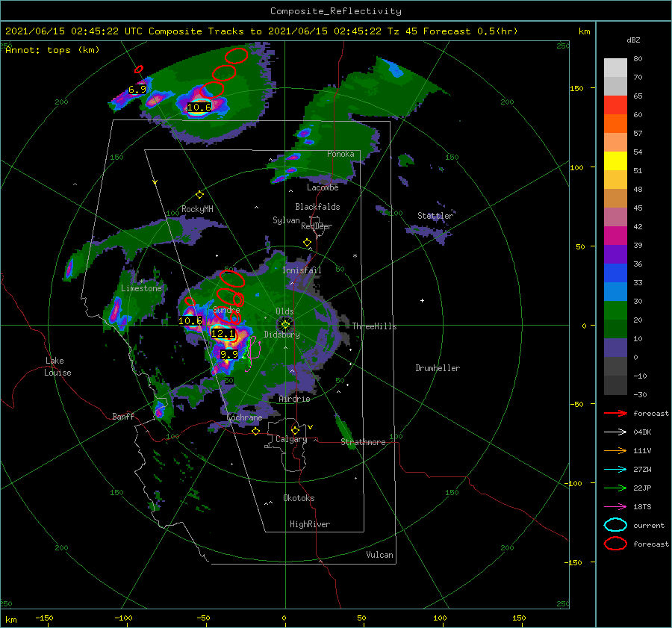Click the small red ellipse northwest of 6.9
The height and width of the screenshot is (628, 672).
138,69
